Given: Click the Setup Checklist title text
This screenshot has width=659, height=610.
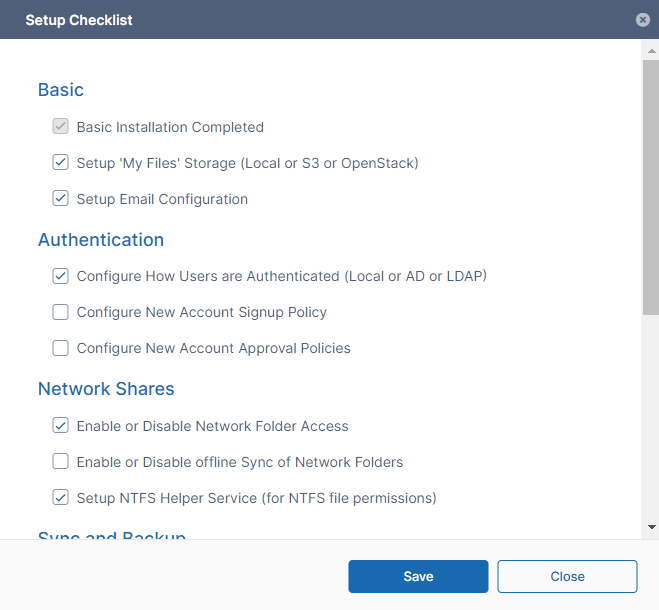Looking at the screenshot, I should [79, 20].
